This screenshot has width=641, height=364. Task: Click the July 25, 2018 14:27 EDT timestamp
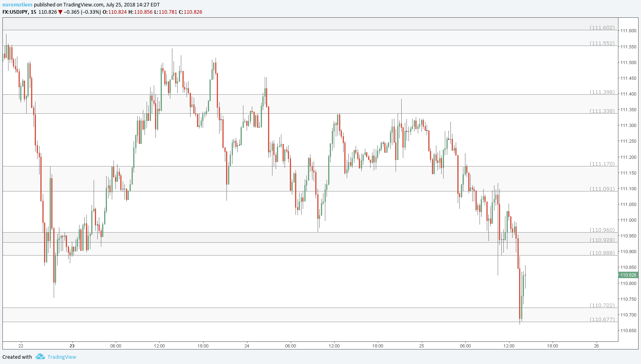133,5
